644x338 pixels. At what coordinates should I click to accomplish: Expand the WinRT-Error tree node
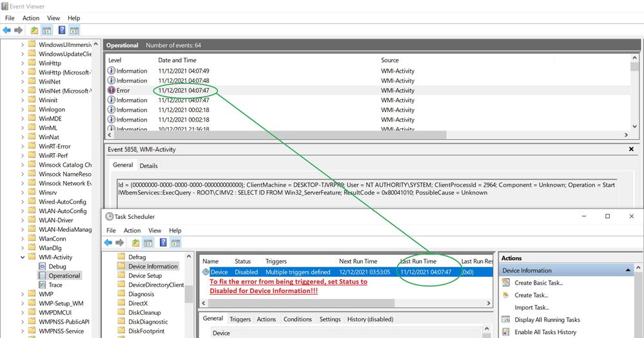click(23, 146)
